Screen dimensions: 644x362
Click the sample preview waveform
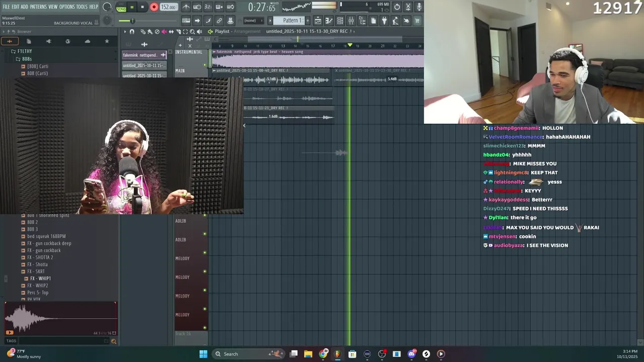[60, 319]
